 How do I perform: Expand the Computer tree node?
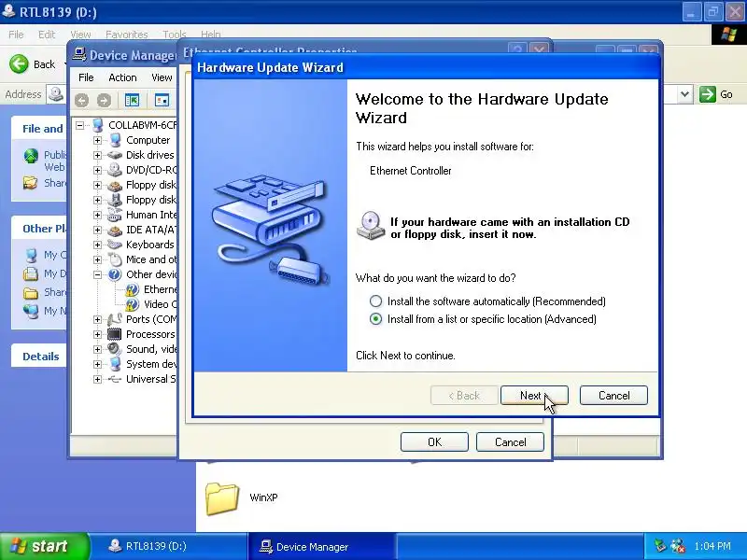tap(97, 141)
